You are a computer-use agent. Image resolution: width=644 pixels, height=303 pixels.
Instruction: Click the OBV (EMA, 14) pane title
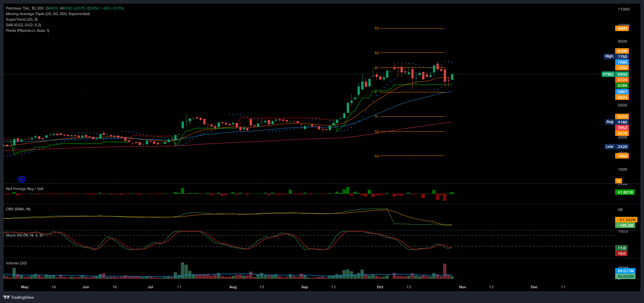click(x=18, y=209)
